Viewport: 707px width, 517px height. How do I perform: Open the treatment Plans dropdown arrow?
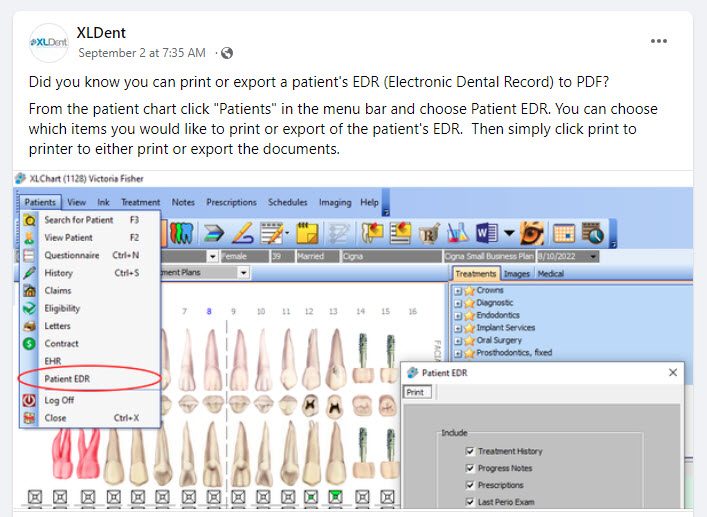(x=243, y=273)
